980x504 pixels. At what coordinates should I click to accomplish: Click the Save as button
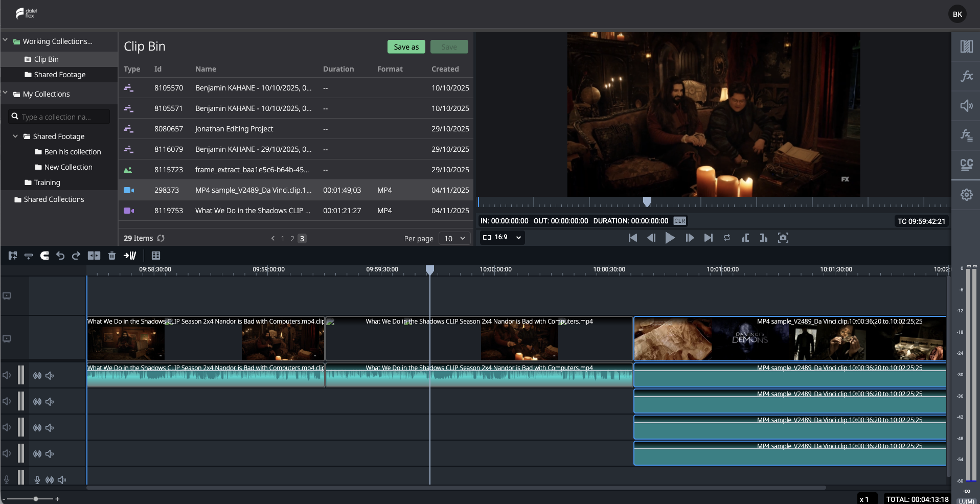click(x=406, y=47)
